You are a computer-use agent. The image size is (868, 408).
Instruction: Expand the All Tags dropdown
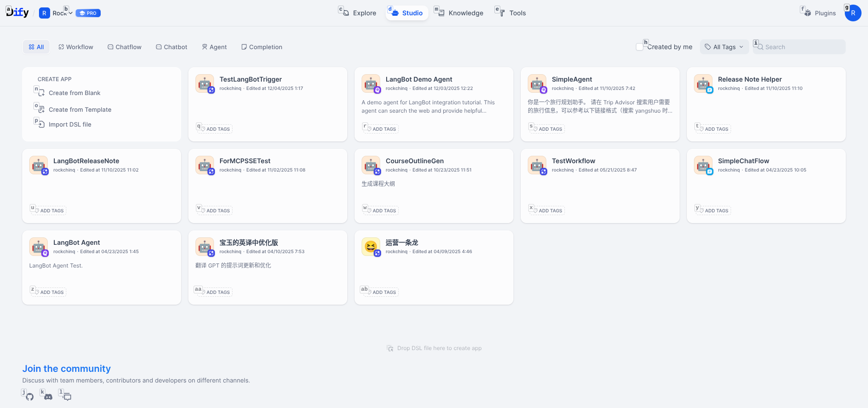(x=724, y=47)
